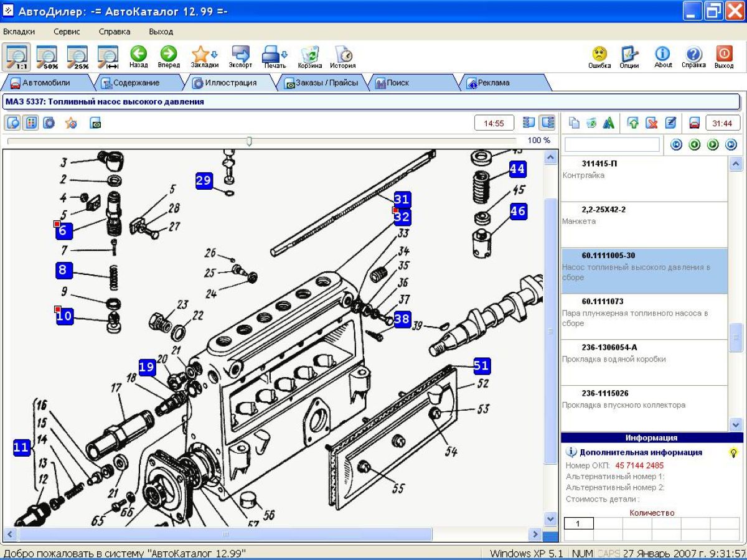Fit illustration to width
The height and width of the screenshot is (560, 747).
click(109, 57)
